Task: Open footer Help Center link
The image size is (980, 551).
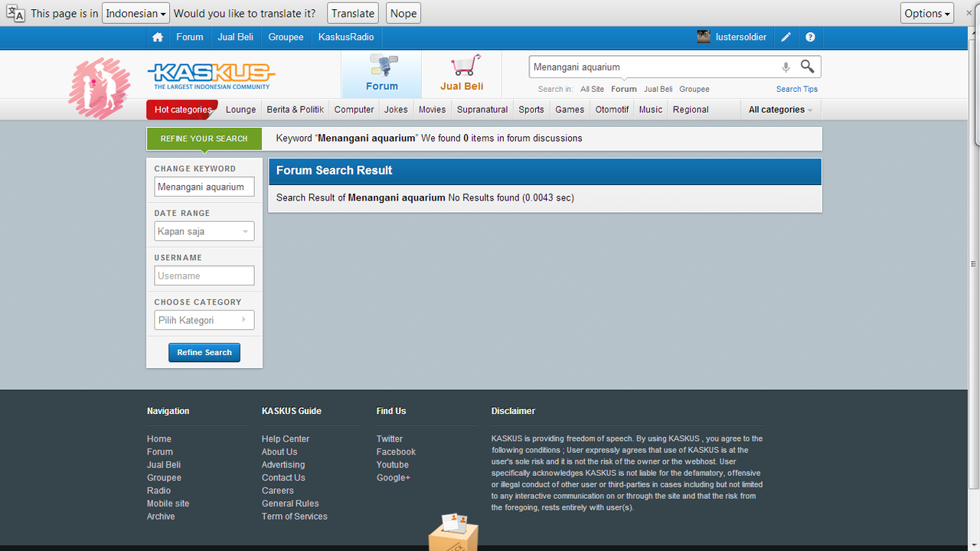Action: point(286,439)
